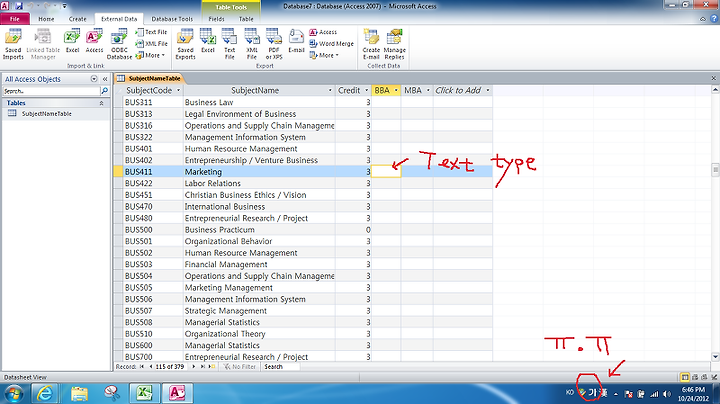The width and height of the screenshot is (720, 404).
Task: Open Saved Imports in the ribbon
Action: pyautogui.click(x=13, y=44)
